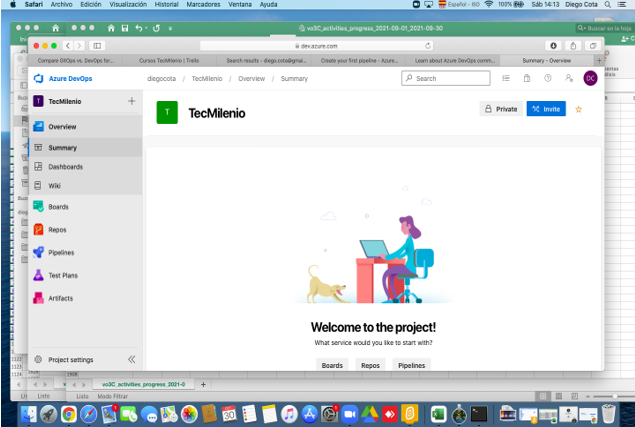Switch to Cursos TecMilenio Trello tab

(x=169, y=60)
